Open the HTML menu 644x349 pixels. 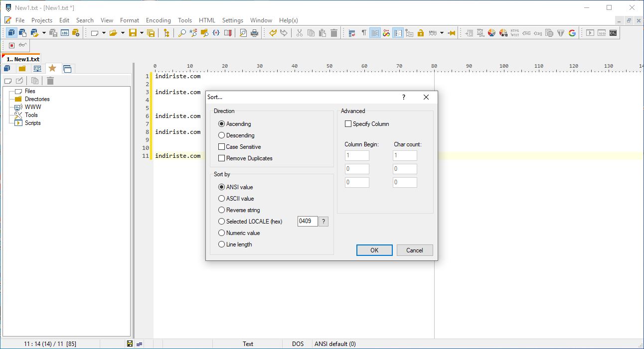coord(207,20)
